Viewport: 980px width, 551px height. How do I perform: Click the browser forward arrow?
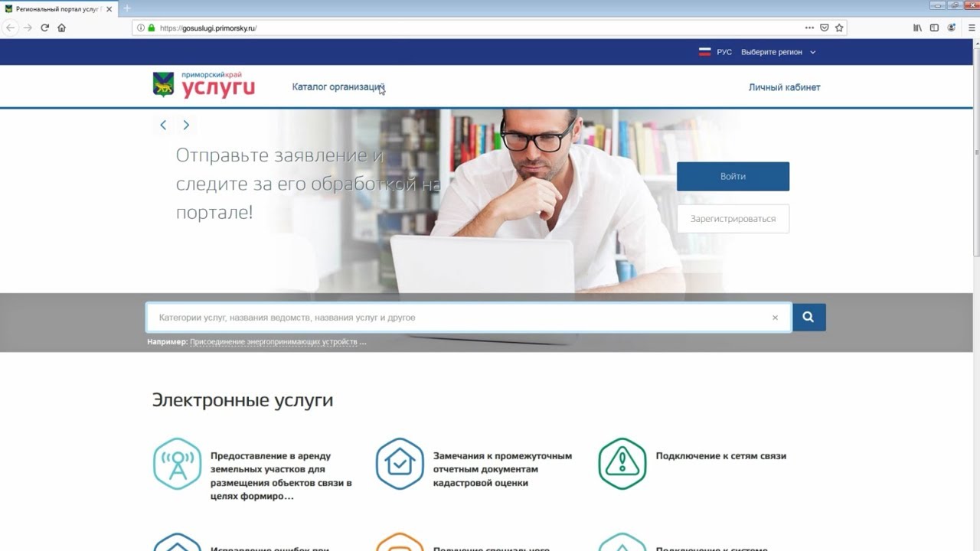pos(28,28)
